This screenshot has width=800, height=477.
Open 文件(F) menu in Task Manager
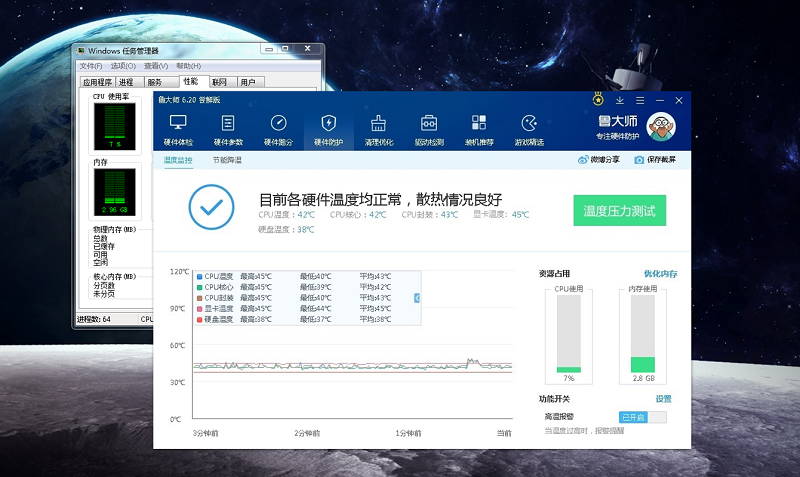pos(91,66)
